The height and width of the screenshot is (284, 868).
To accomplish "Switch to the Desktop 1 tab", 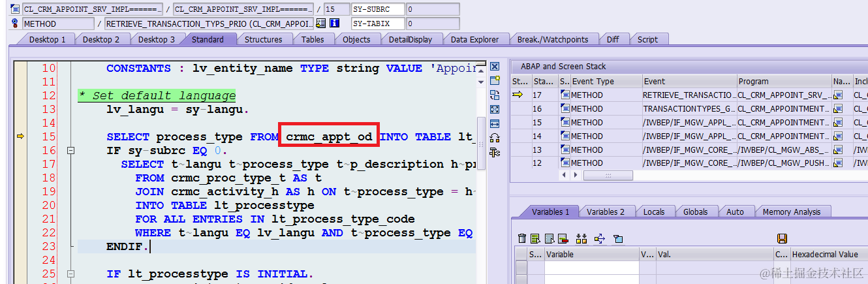I will click(x=47, y=39).
